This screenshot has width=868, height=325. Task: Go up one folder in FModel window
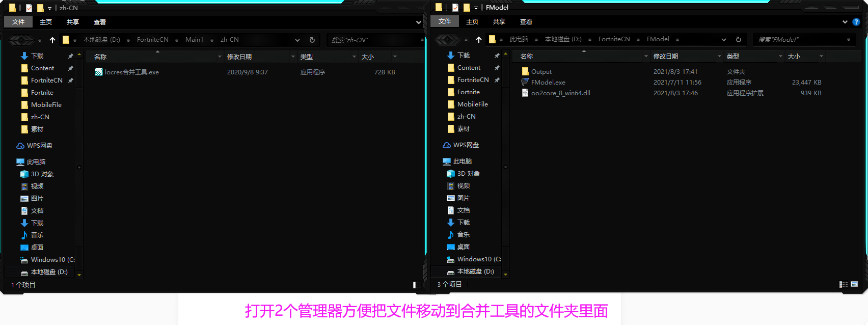click(x=479, y=39)
